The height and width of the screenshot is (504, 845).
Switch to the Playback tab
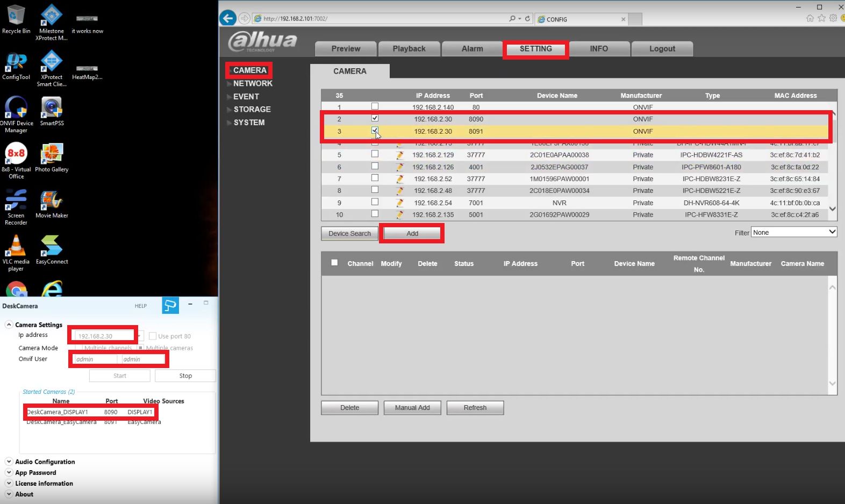tap(409, 49)
